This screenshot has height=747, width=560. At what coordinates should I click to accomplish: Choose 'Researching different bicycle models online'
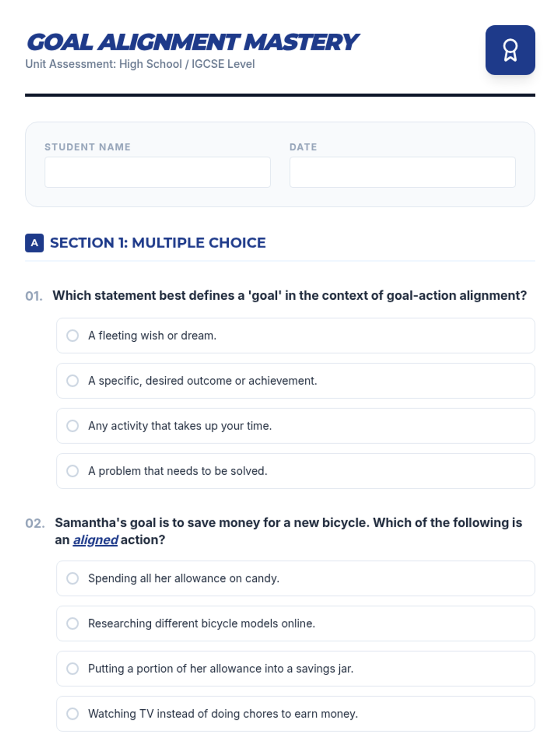point(73,624)
